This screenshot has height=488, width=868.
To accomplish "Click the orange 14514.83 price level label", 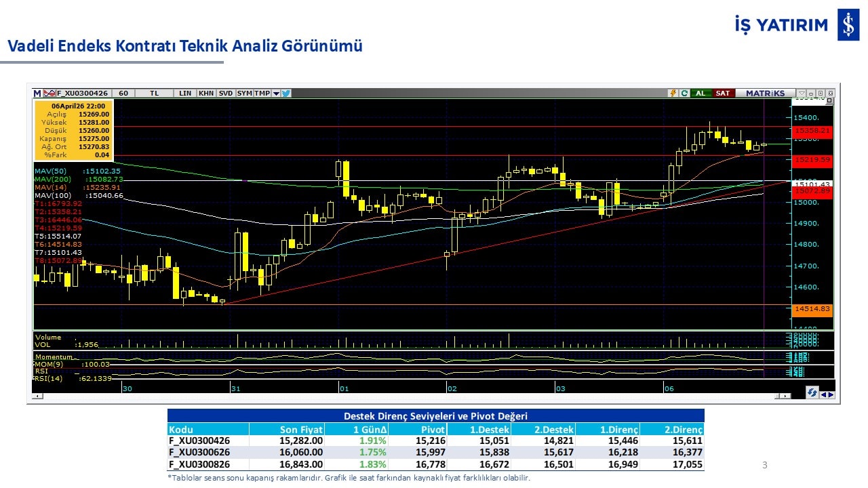I will point(812,309).
